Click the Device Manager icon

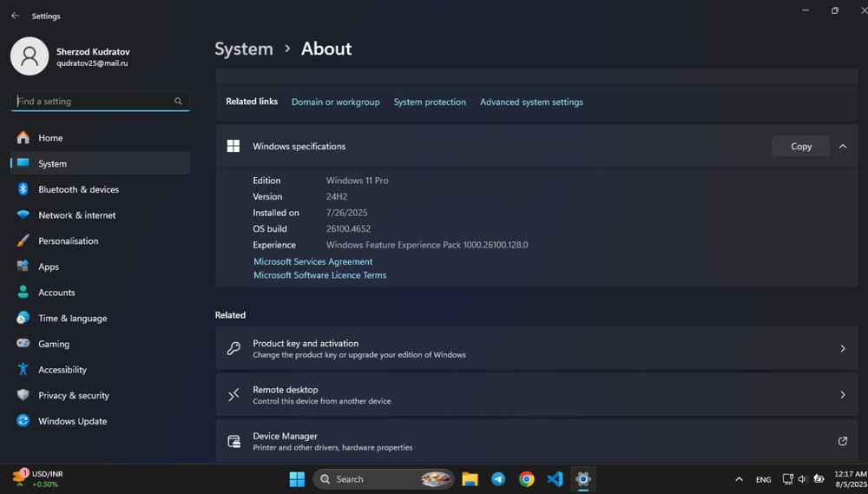[x=233, y=441]
